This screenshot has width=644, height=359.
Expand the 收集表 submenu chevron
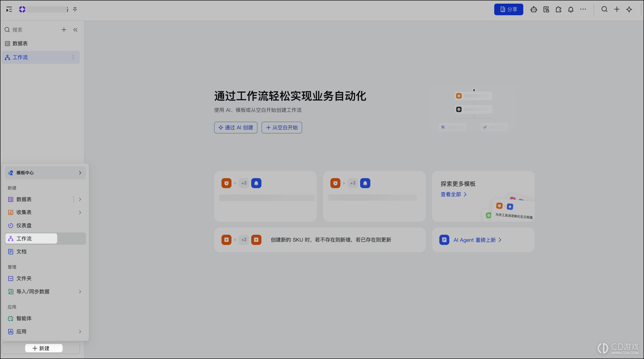(80, 212)
